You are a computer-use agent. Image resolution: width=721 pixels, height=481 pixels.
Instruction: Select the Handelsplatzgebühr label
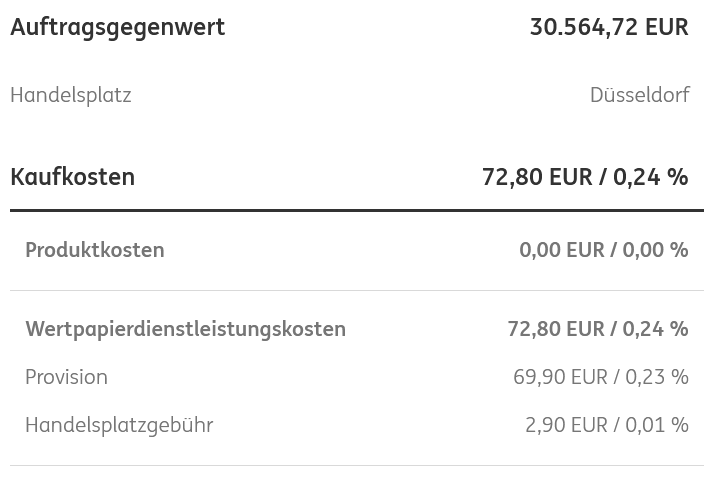[119, 425]
